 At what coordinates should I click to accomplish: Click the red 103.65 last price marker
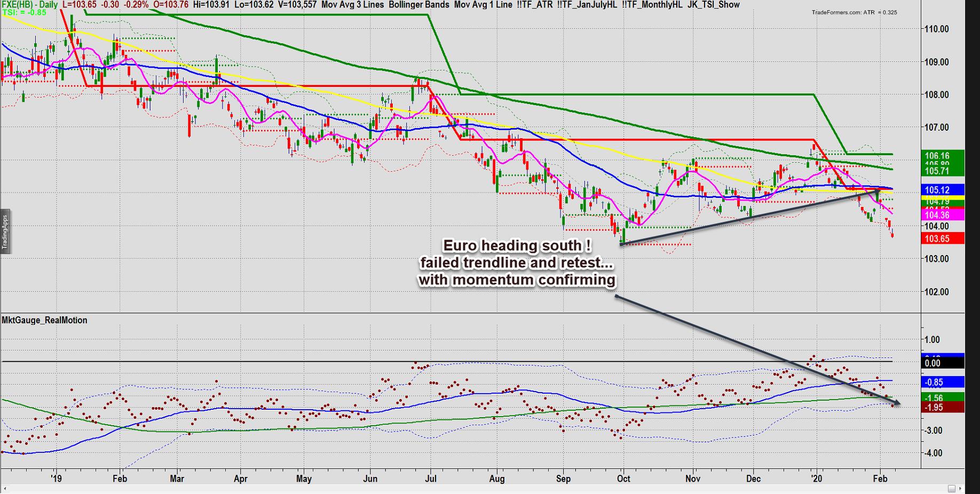click(942, 238)
